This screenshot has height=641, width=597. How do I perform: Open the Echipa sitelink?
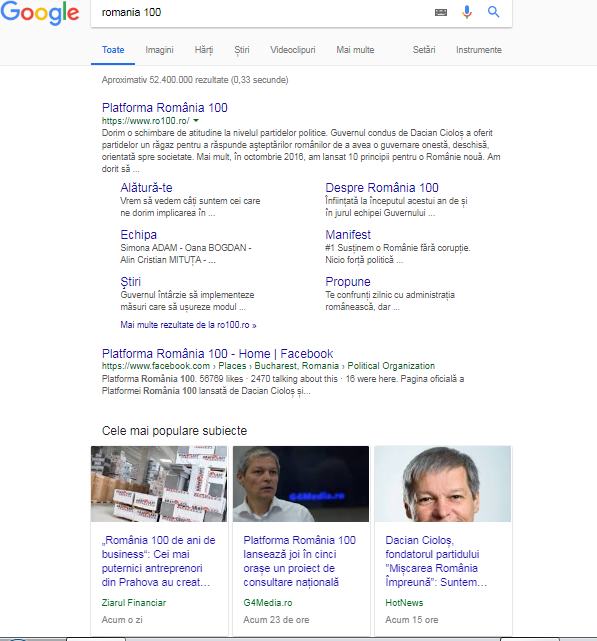pyautogui.click(x=139, y=235)
